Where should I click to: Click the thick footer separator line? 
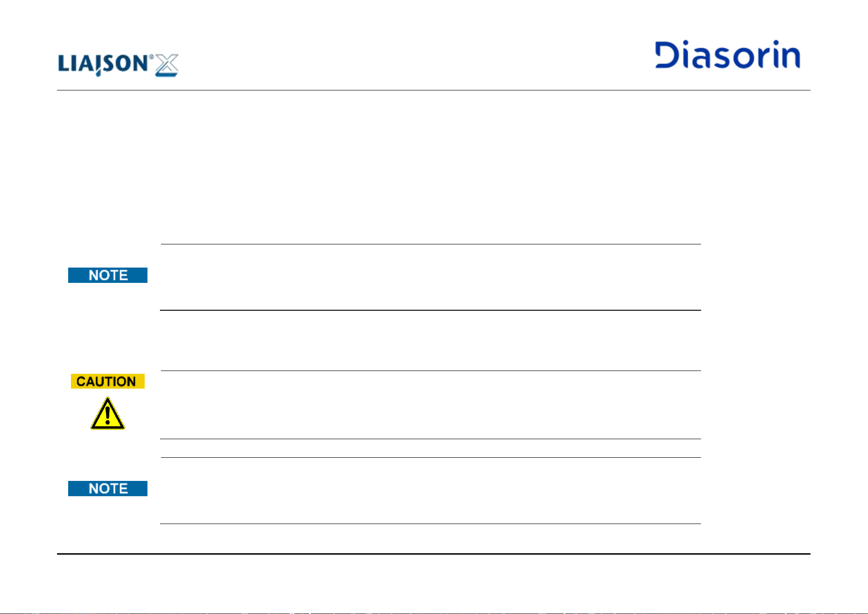click(434, 554)
